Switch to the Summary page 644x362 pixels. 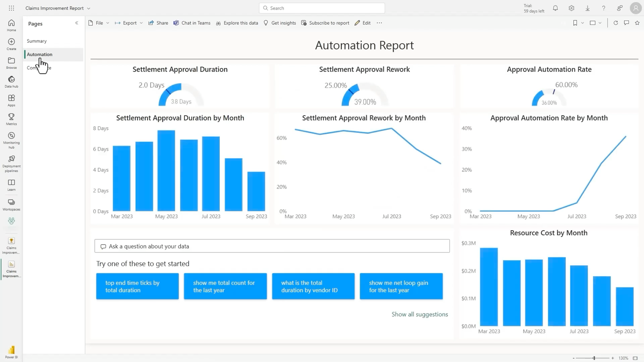pos(36,41)
